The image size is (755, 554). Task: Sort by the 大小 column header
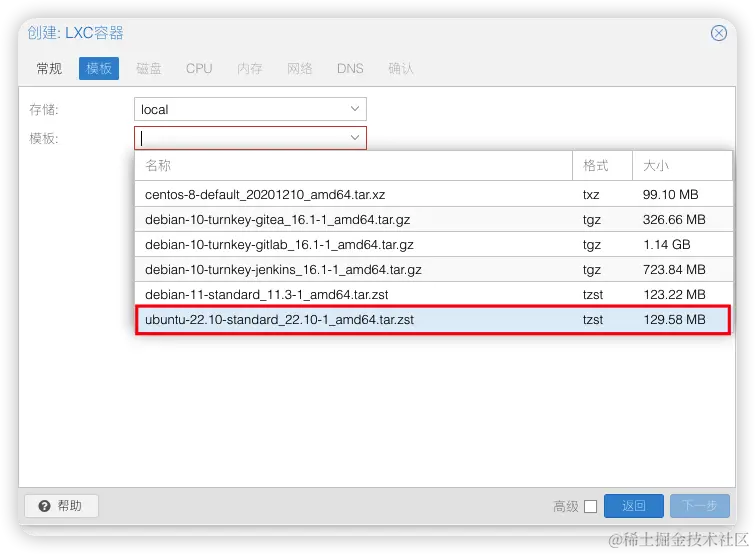click(682, 166)
